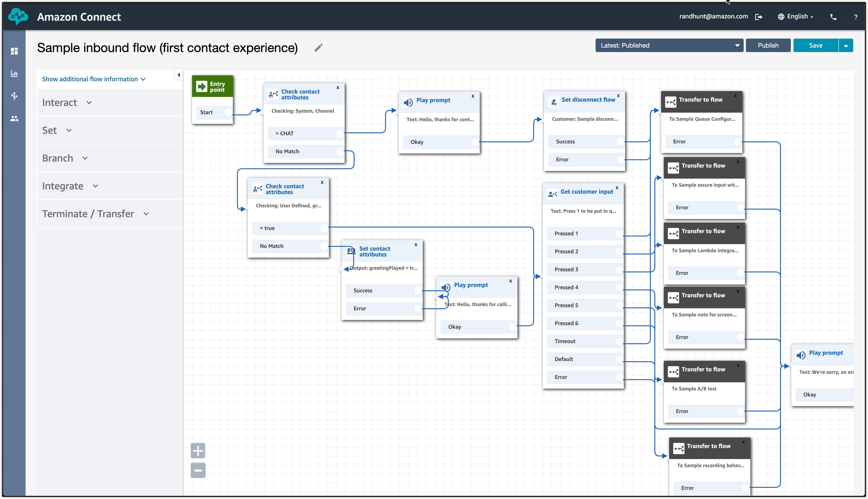Click the phone softphone icon in header

833,17
